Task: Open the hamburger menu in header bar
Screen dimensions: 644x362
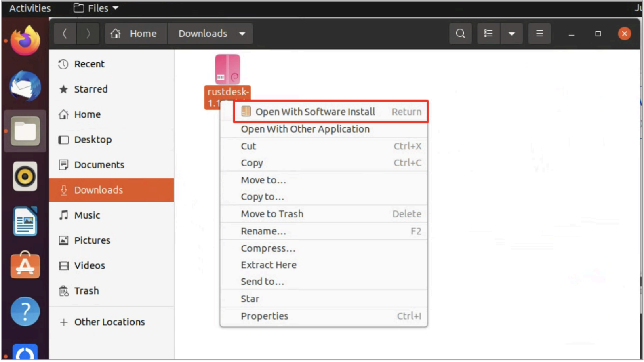Action: coord(539,34)
